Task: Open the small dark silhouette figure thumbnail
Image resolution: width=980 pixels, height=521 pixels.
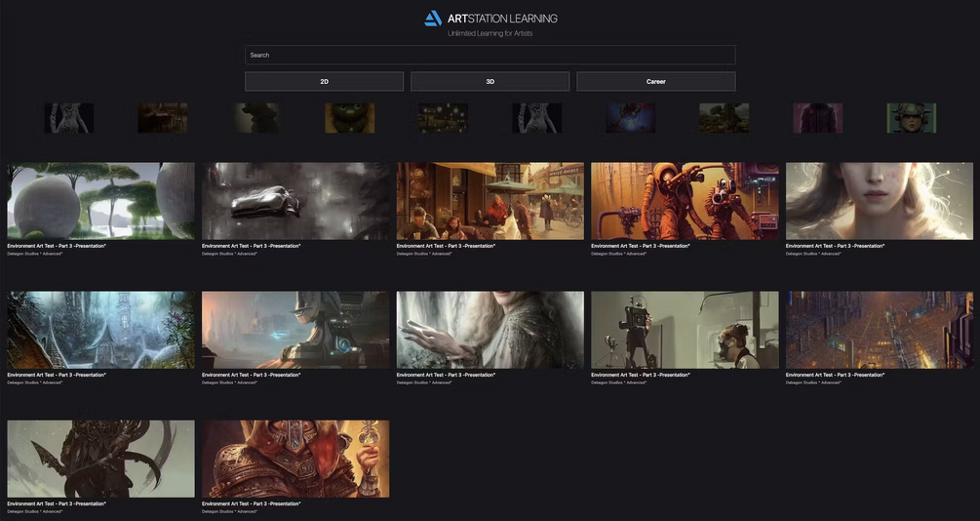Action: coord(256,118)
